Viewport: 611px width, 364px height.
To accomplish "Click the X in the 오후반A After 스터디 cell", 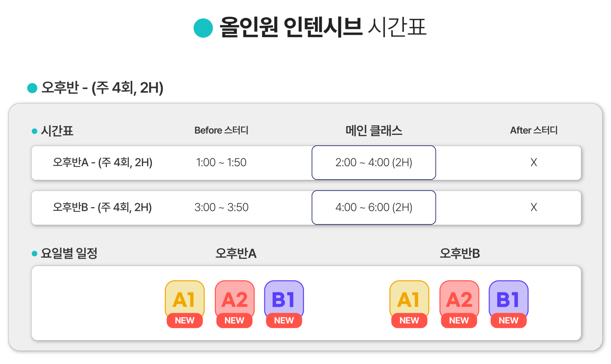I will coord(534,162).
